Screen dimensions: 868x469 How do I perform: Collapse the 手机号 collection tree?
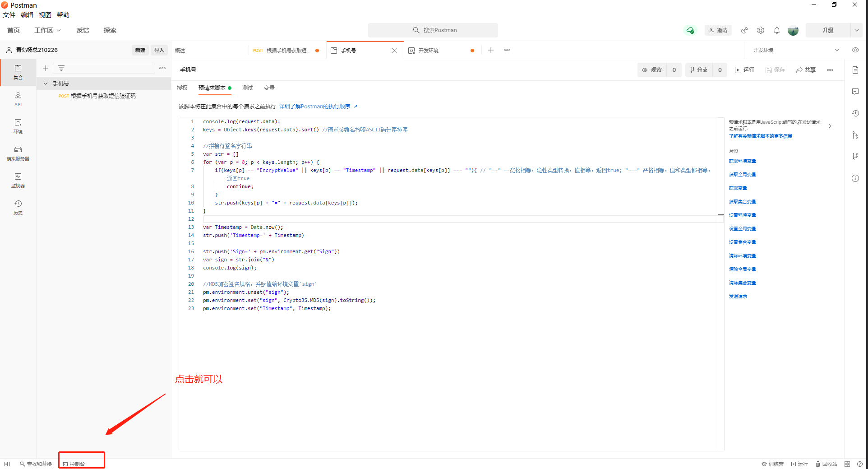[x=46, y=84]
